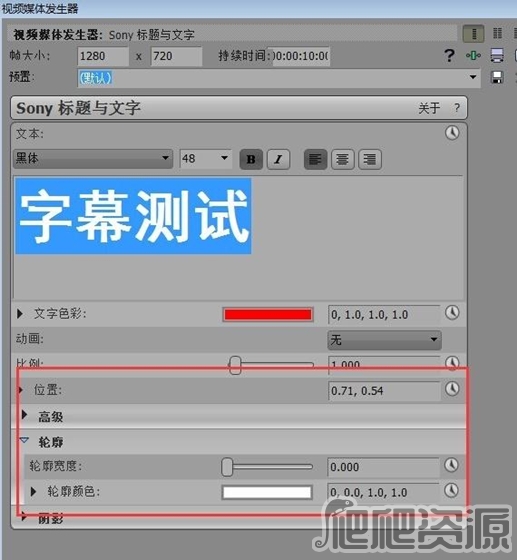Screen dimensions: 517x560
Task: Align text to the right
Action: pyautogui.click(x=370, y=159)
